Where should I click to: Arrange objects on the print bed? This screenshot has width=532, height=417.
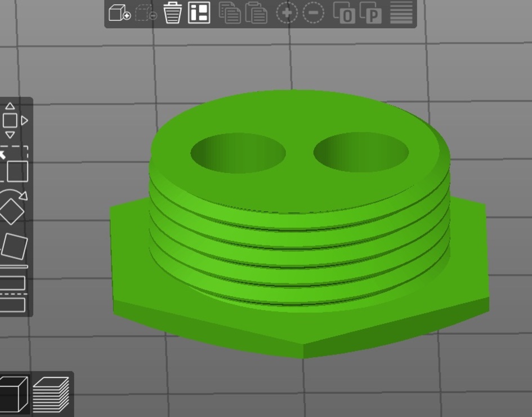click(x=199, y=13)
